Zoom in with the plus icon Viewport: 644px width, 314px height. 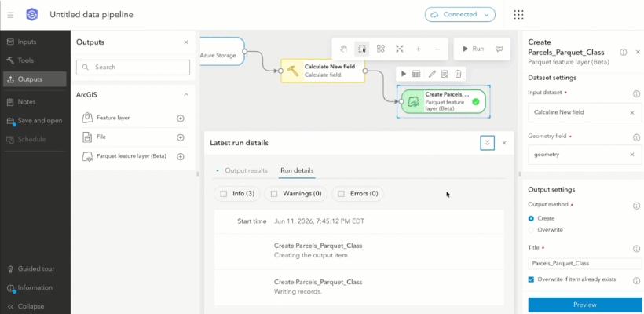(x=418, y=49)
